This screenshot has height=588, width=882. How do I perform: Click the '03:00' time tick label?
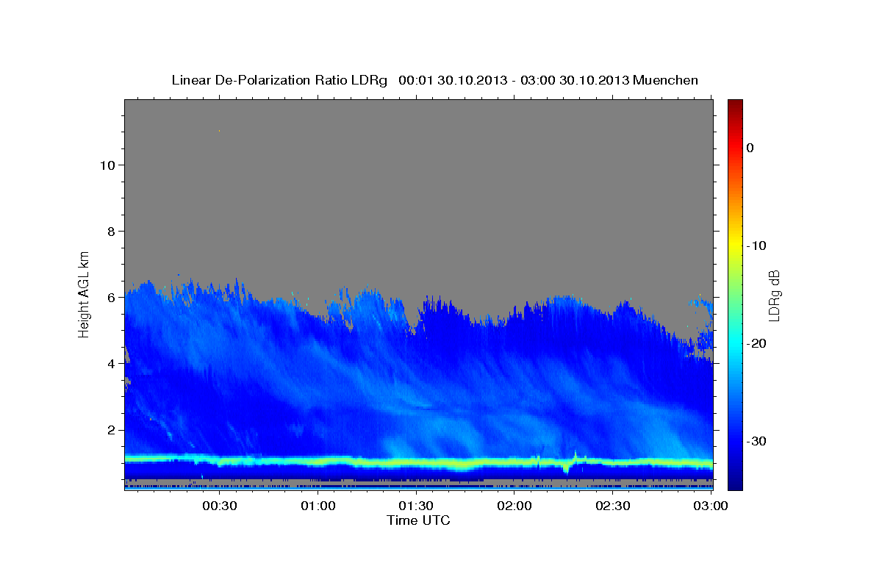pyautogui.click(x=711, y=506)
